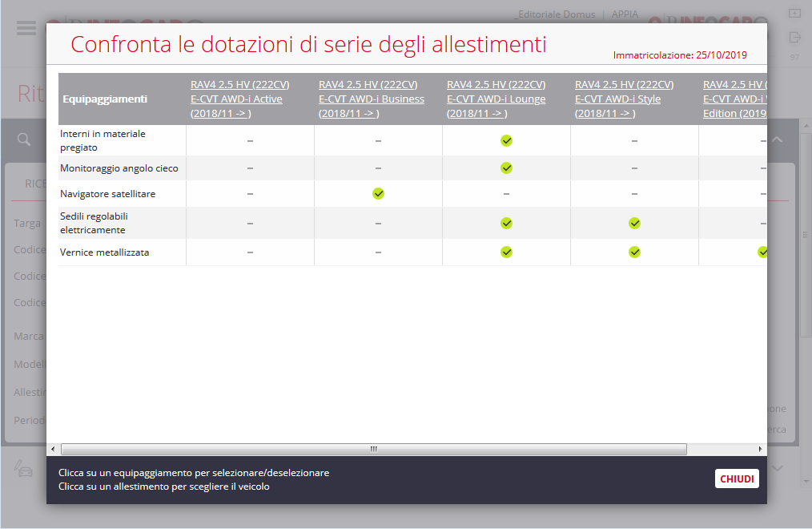812x529 pixels.
Task: Click Lounge checkmark for Interni in materiale pregiato
Action: tap(506, 140)
